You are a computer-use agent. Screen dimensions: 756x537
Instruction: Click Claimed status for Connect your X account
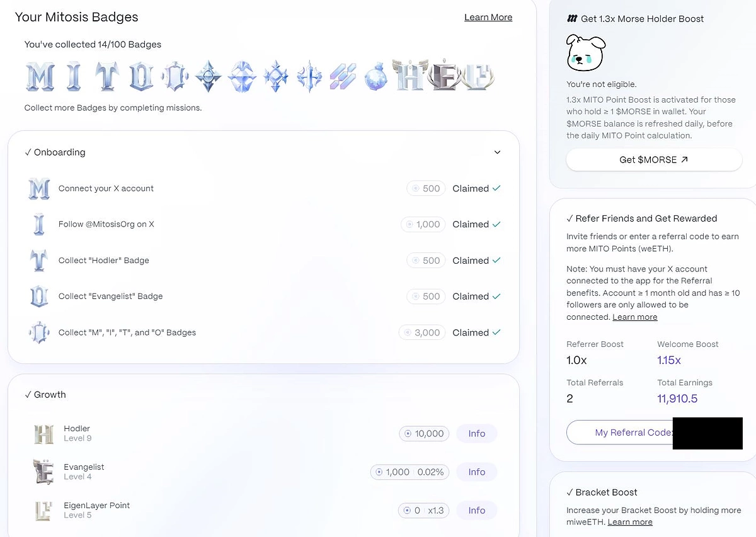(476, 188)
